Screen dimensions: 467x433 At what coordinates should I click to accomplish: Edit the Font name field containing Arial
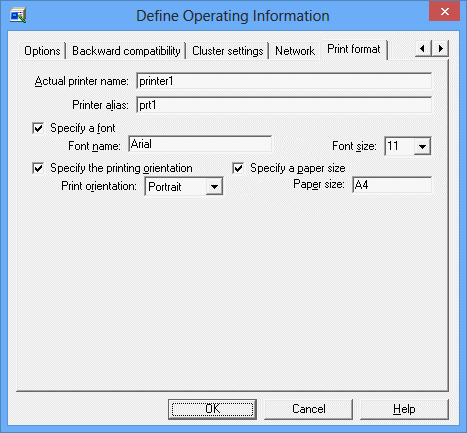200,144
